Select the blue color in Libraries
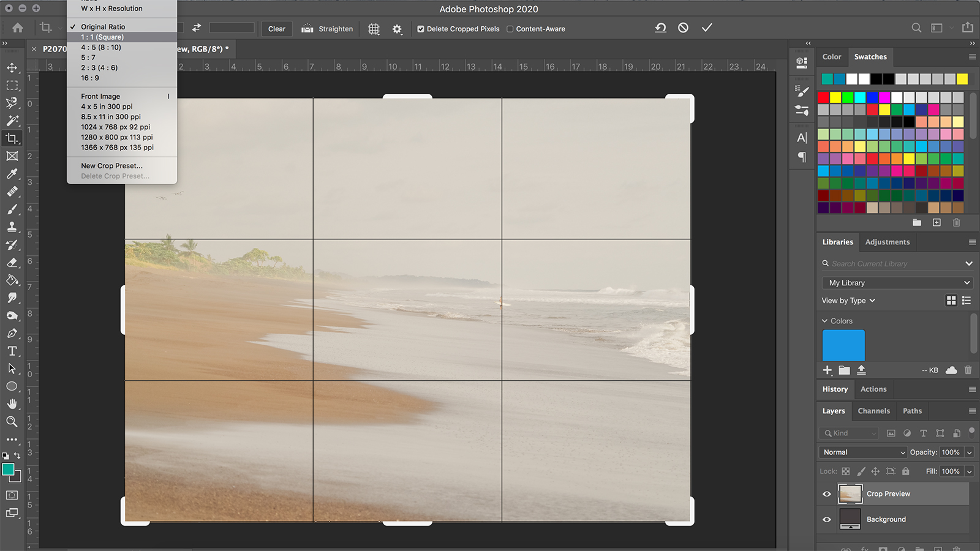Image resolution: width=980 pixels, height=551 pixels. click(x=843, y=345)
